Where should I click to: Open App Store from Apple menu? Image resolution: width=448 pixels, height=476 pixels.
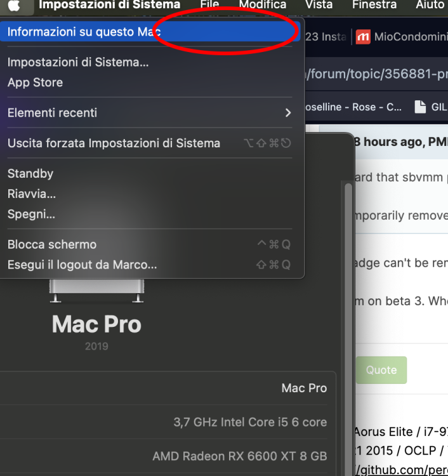(150, 83)
